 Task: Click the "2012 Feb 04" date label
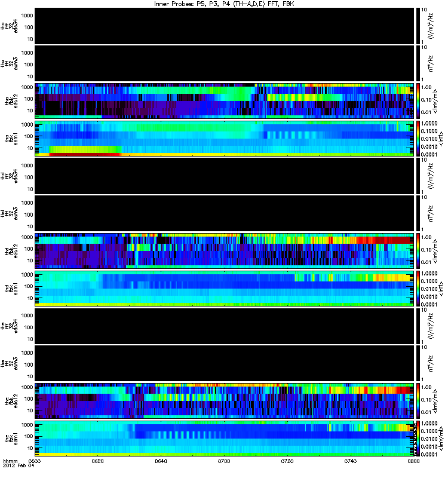[x=19, y=466]
